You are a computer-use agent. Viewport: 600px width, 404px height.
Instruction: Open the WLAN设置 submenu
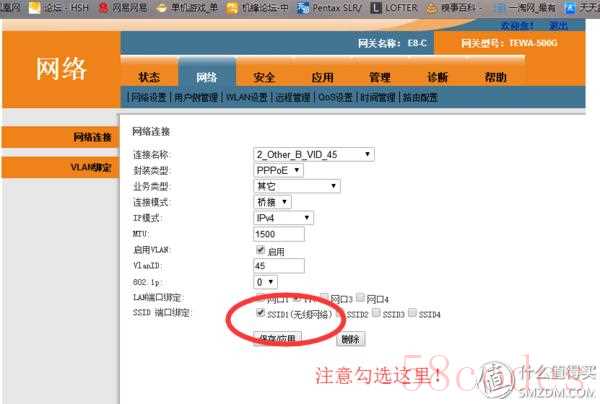pyautogui.click(x=247, y=97)
